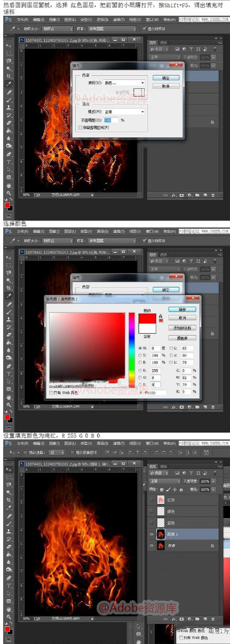The image size is (230, 644).
Task: Select the Type tool in the middle screenshot
Action: pyautogui.click(x=8, y=374)
